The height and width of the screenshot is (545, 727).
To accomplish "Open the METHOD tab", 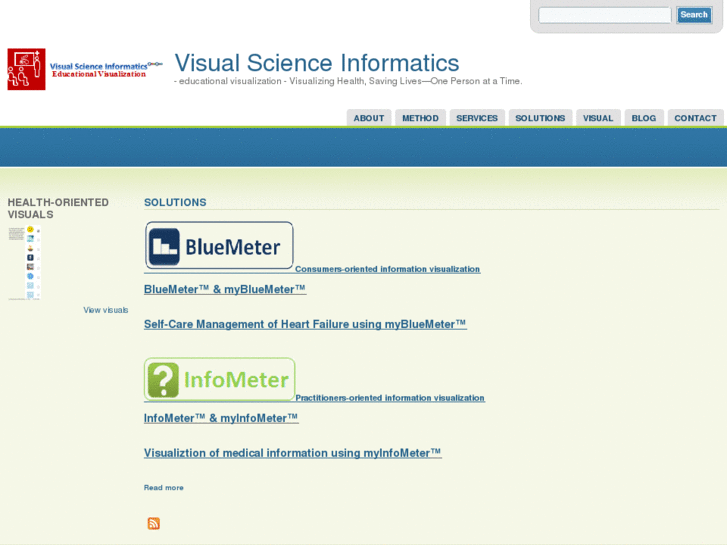I will (x=420, y=118).
